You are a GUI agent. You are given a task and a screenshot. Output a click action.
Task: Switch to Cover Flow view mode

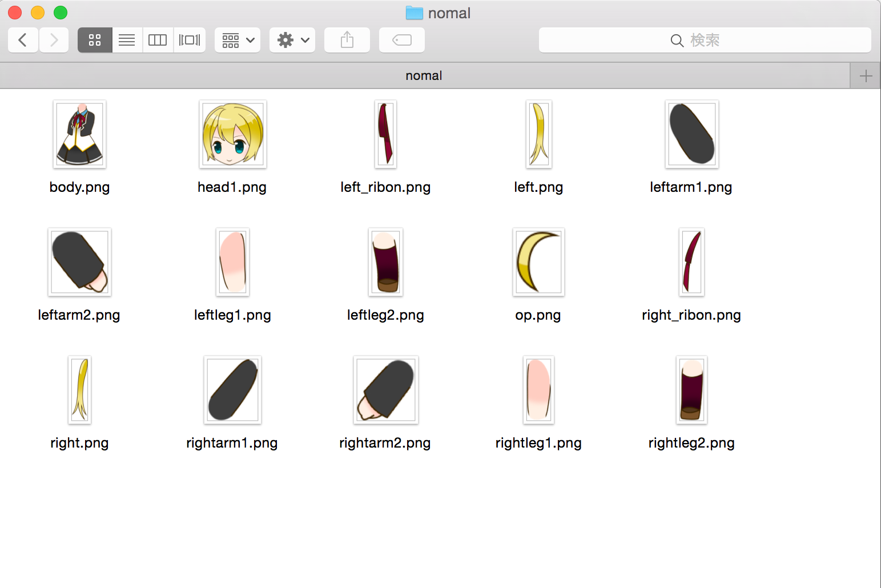(x=190, y=40)
